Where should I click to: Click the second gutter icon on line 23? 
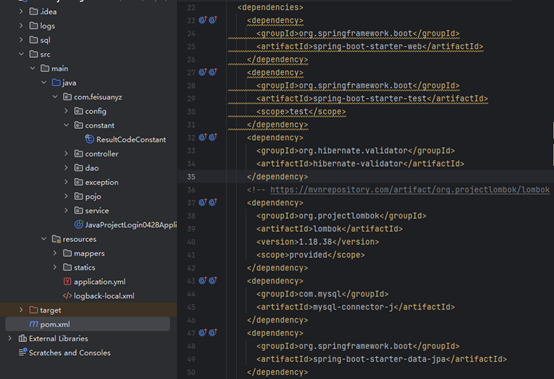coord(213,20)
